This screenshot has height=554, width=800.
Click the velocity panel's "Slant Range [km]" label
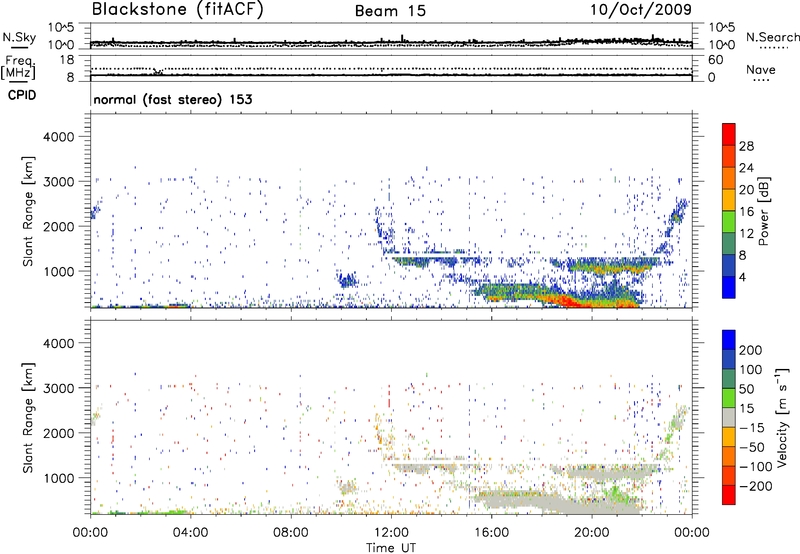[28, 418]
